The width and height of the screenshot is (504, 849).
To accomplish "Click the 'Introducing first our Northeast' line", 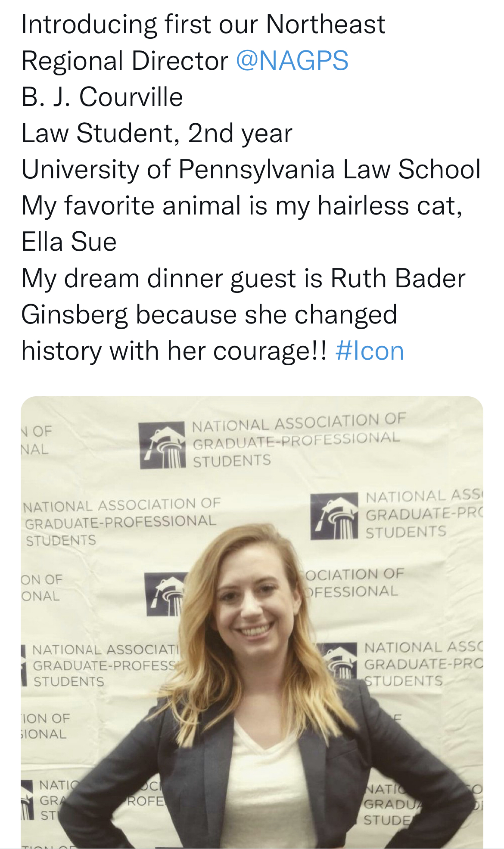I will point(203,24).
